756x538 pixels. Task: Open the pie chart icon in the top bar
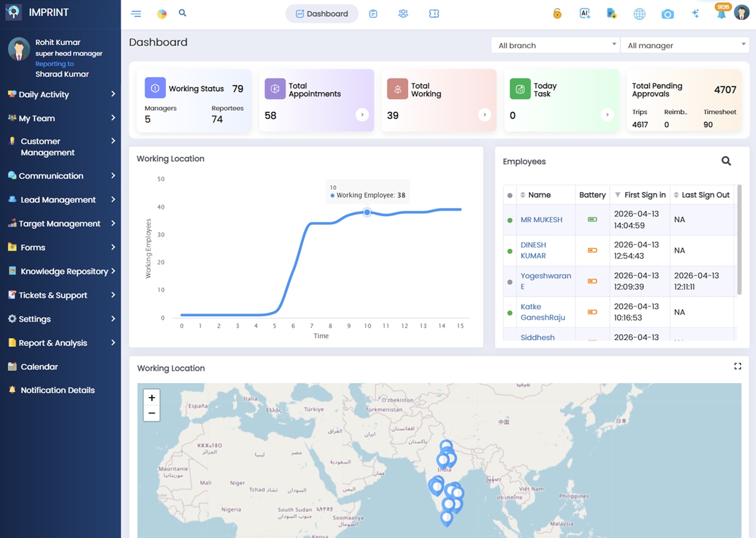click(x=162, y=14)
